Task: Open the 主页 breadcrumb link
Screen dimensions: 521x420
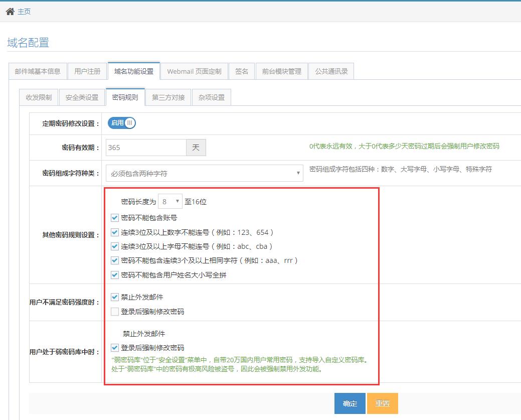Action: [24, 12]
